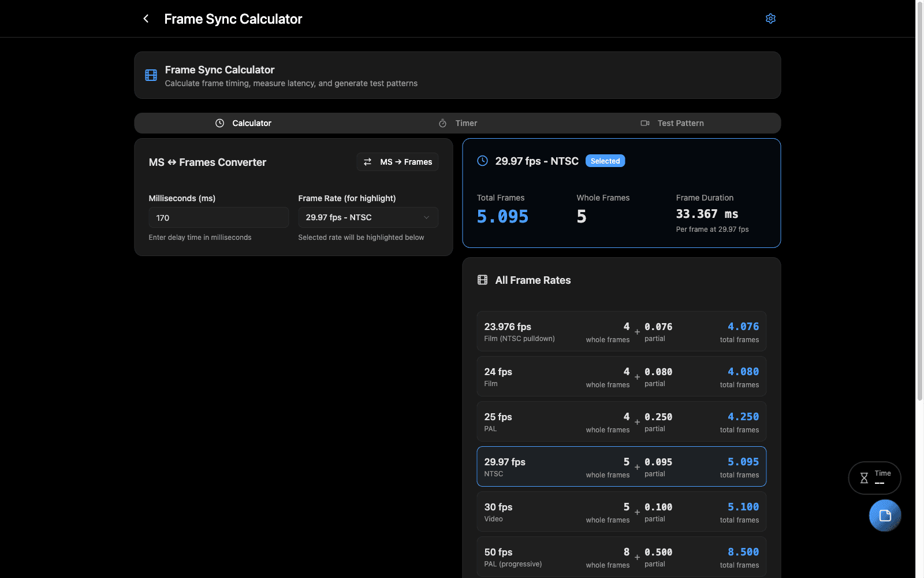Click the Selected badge
This screenshot has height=578, width=924.
[605, 161]
